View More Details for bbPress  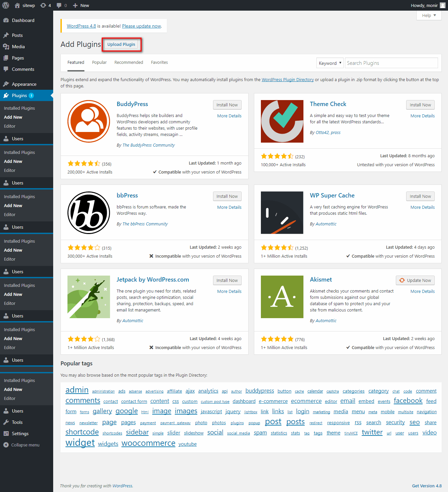tap(229, 207)
